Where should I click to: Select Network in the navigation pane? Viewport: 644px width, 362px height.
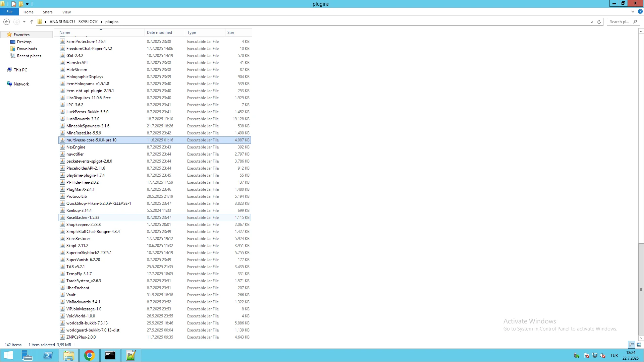coord(21,84)
